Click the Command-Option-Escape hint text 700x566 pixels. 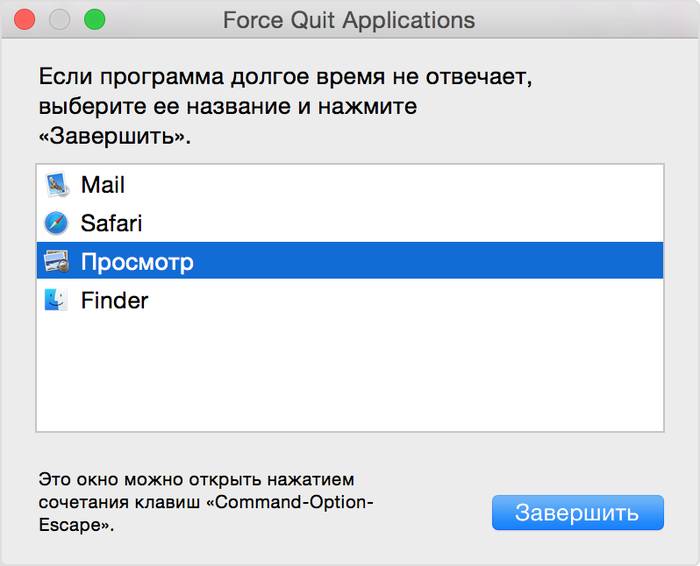[205, 501]
